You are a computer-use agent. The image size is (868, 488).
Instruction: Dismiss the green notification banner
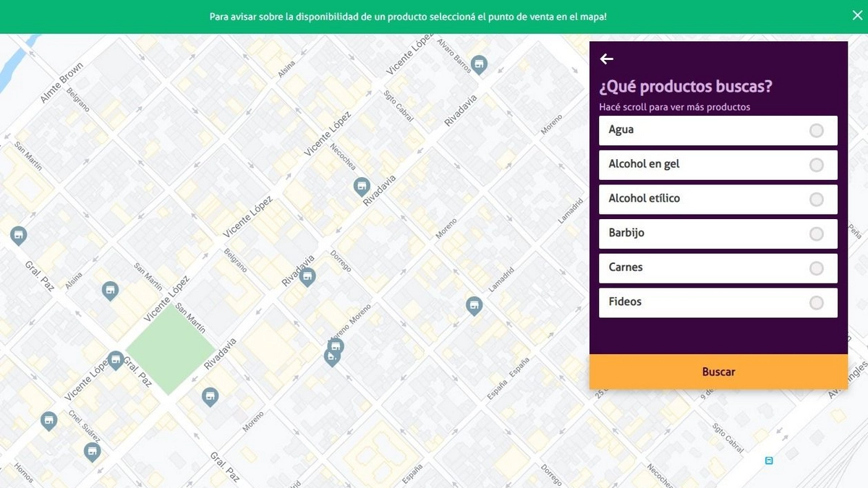857,16
